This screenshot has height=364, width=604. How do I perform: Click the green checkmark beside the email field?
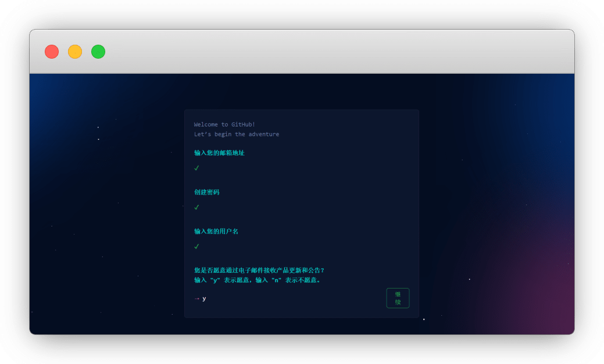(x=196, y=168)
